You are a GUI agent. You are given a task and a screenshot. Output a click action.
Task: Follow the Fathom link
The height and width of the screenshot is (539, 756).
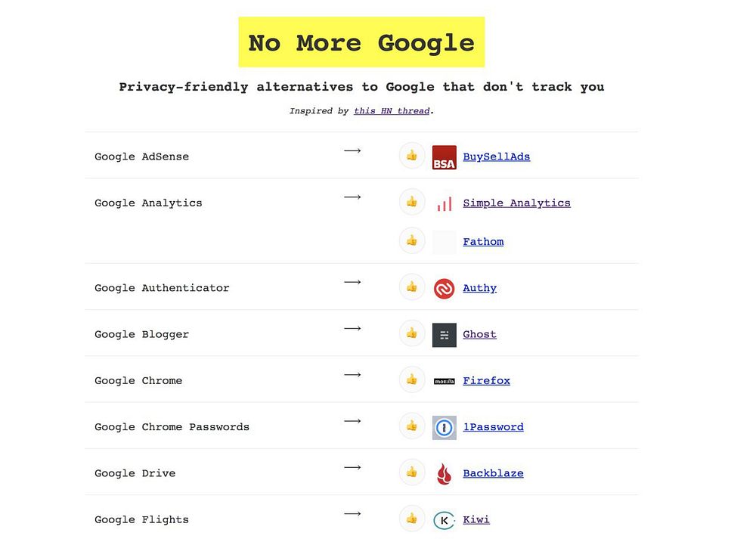pyautogui.click(x=483, y=242)
